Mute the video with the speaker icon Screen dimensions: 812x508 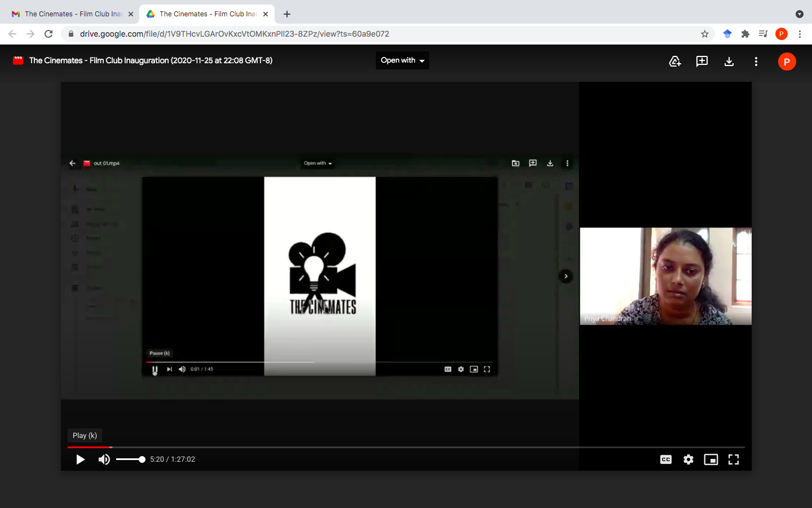[x=104, y=459]
